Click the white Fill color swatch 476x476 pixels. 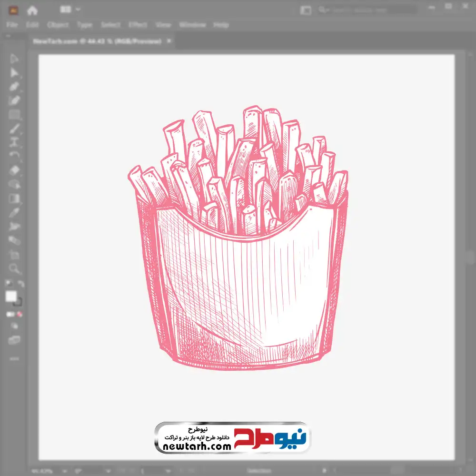[11, 297]
